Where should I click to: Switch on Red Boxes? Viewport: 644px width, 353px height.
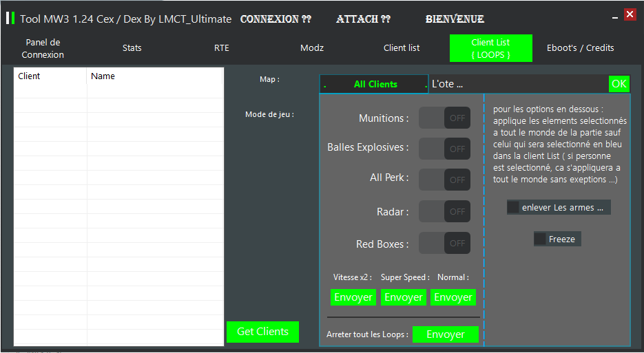[x=444, y=243]
